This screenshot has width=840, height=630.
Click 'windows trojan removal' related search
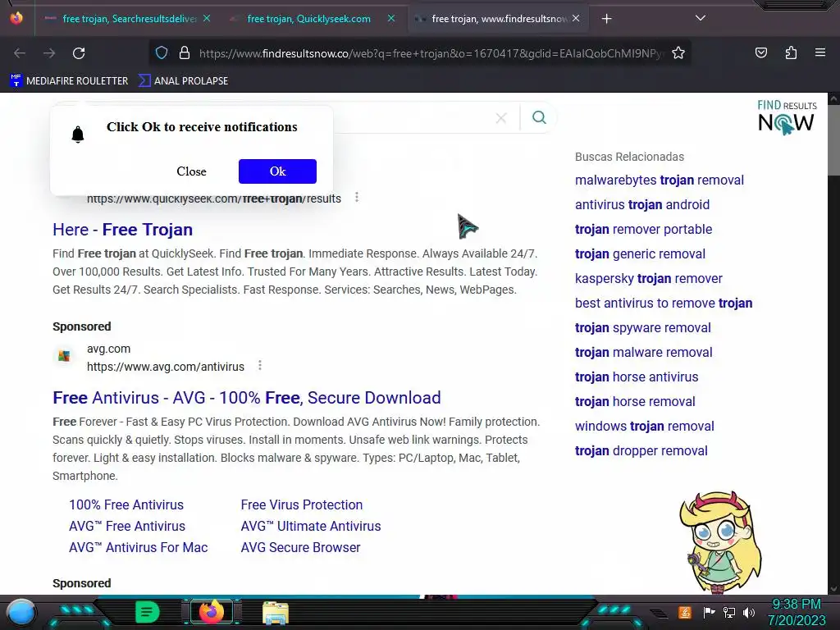[645, 427]
